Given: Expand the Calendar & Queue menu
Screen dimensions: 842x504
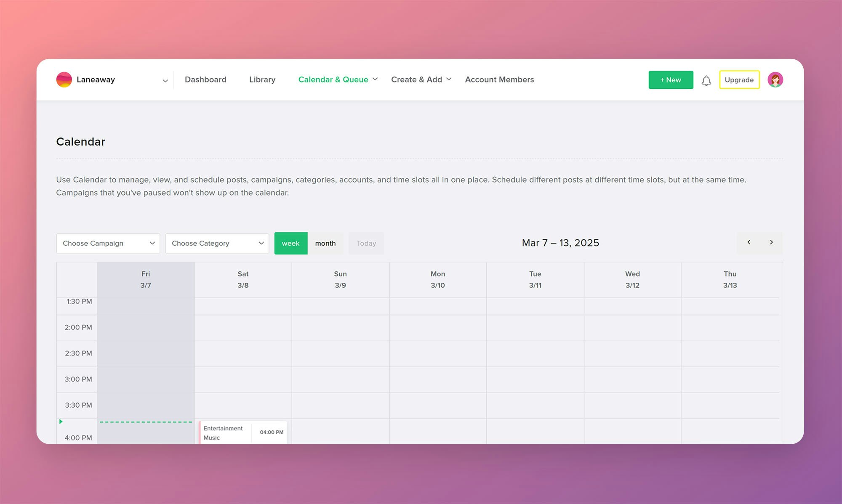Looking at the screenshot, I should point(375,79).
